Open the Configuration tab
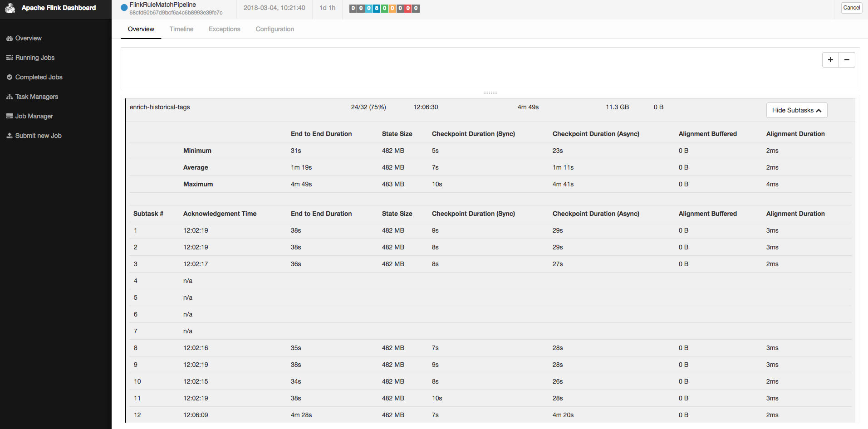Image resolution: width=868 pixels, height=429 pixels. coord(275,29)
